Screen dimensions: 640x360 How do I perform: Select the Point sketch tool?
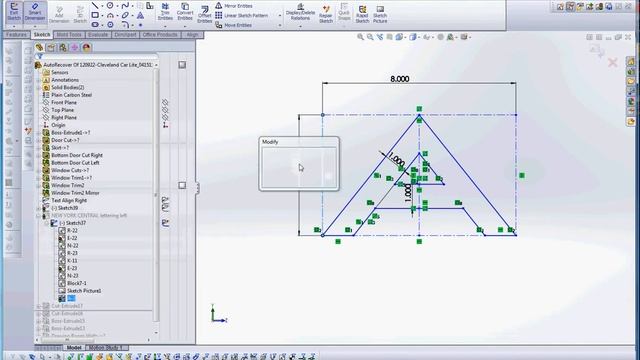pyautogui.click(x=140, y=25)
